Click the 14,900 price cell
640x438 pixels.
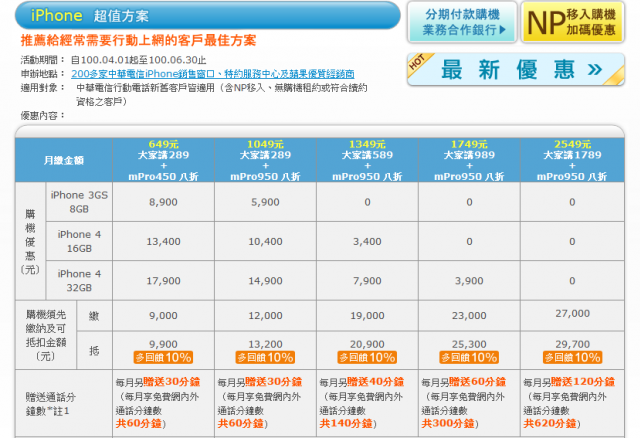click(x=265, y=280)
